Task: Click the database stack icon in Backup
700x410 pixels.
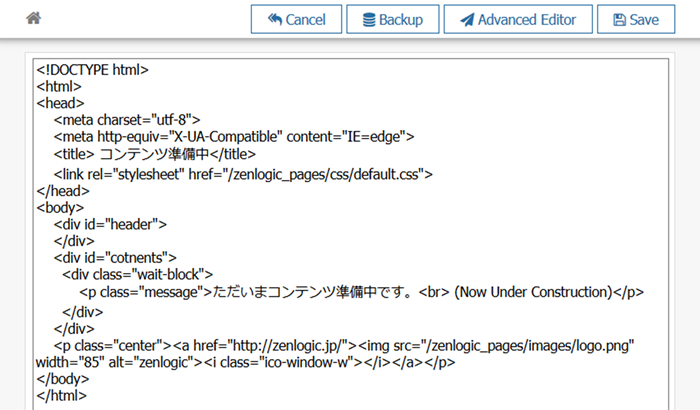Action: pos(369,20)
